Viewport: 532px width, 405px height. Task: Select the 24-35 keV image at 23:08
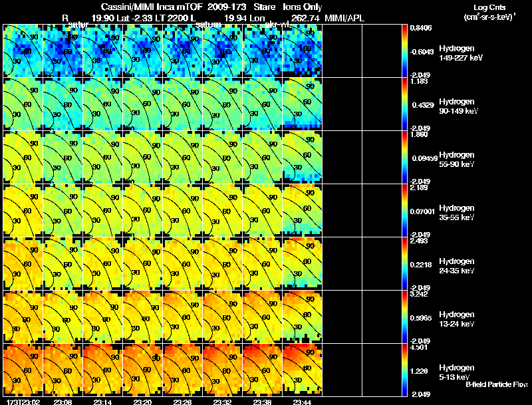coord(63,264)
